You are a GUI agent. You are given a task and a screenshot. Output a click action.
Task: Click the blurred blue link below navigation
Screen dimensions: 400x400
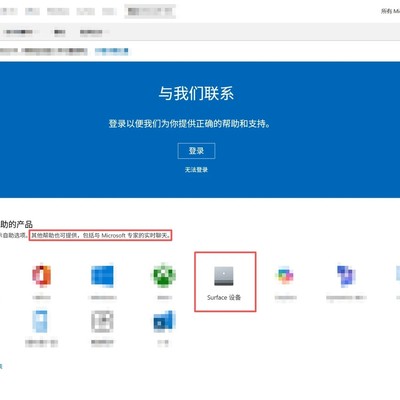coord(112,51)
